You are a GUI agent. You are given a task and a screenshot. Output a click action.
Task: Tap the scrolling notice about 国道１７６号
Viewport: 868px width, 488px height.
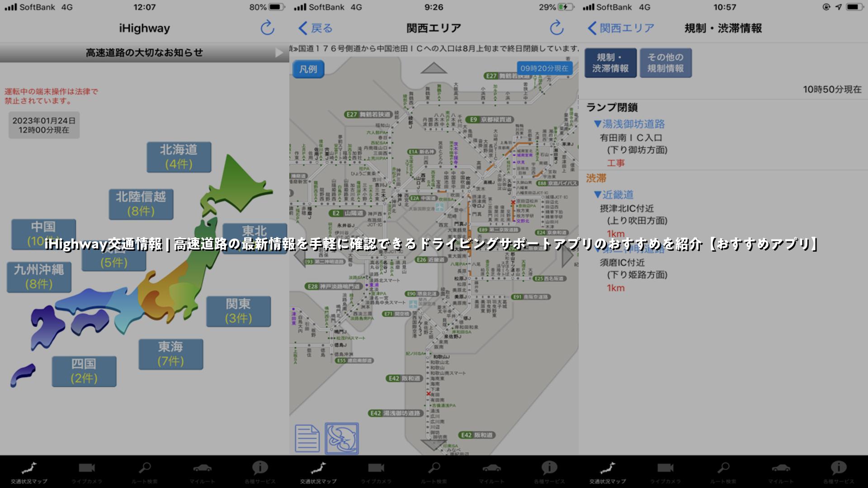point(434,48)
